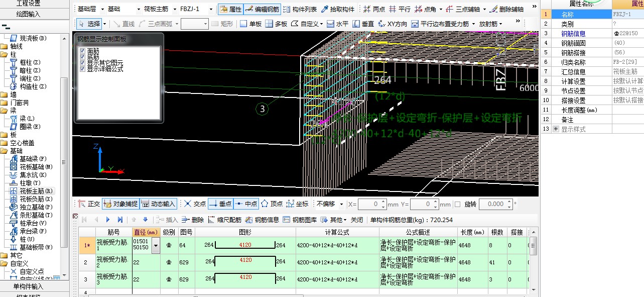Toggle the 属性 properties panel button

231,9
